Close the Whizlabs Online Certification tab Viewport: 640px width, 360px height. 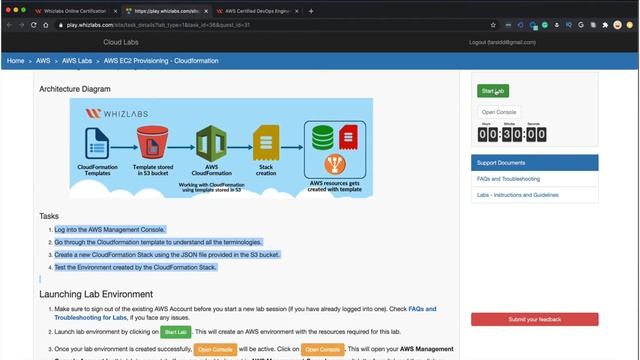(115, 11)
